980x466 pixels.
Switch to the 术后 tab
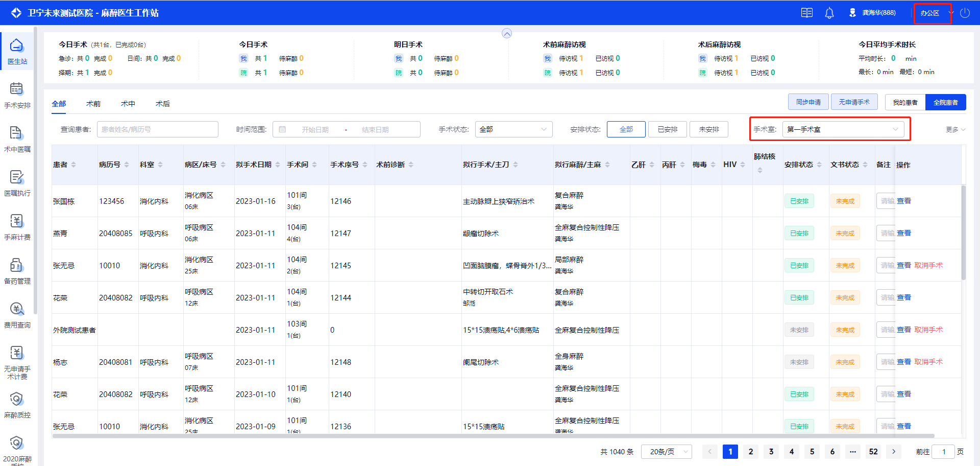[x=163, y=104]
